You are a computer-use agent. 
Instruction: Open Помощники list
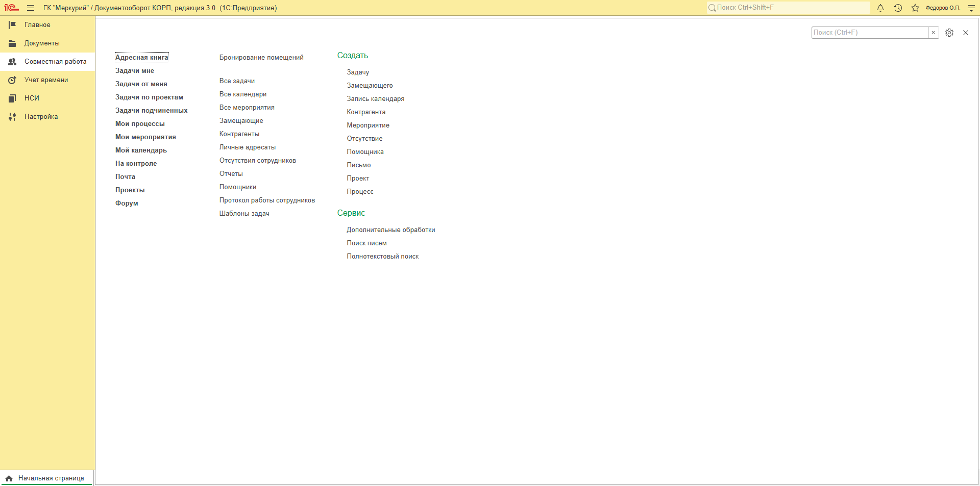pyautogui.click(x=238, y=187)
